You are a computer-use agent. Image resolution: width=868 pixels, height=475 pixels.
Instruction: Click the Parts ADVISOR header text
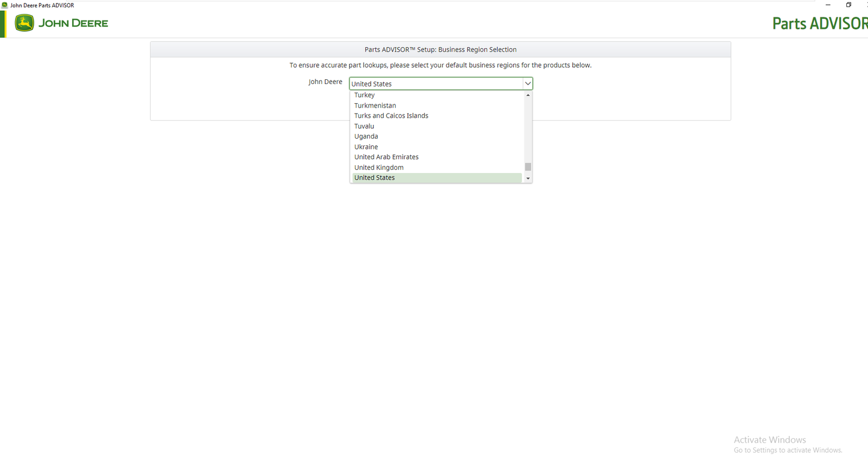click(820, 23)
